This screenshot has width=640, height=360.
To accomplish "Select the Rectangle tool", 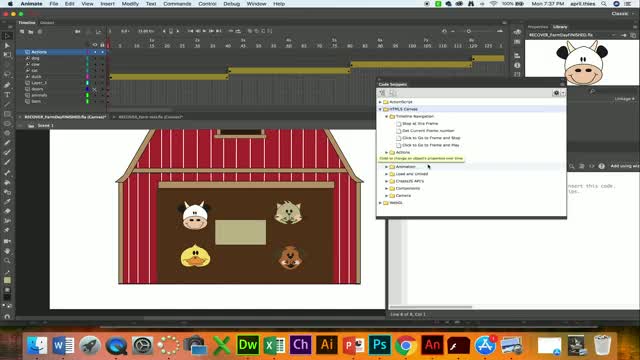I will [x=7, y=114].
